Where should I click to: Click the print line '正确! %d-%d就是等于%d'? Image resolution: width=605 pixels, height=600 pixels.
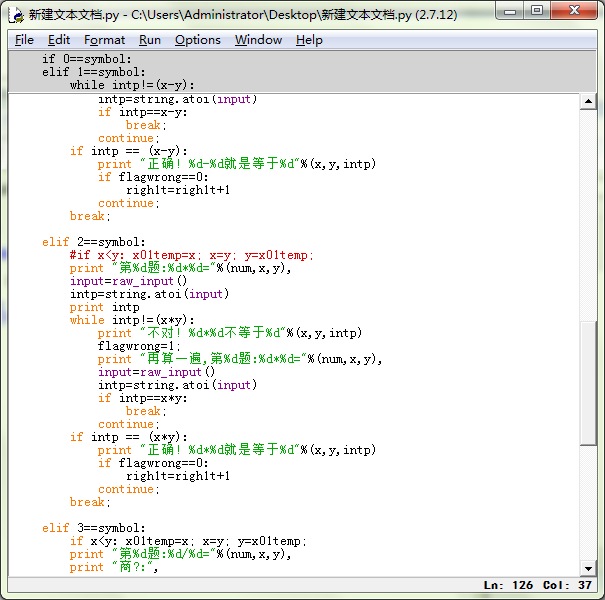coord(237,164)
